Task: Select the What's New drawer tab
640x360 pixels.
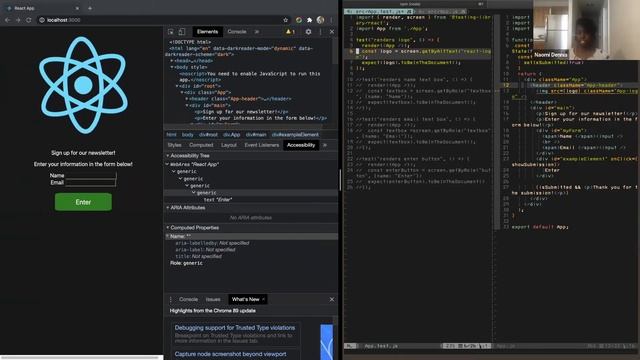Action: (245, 299)
